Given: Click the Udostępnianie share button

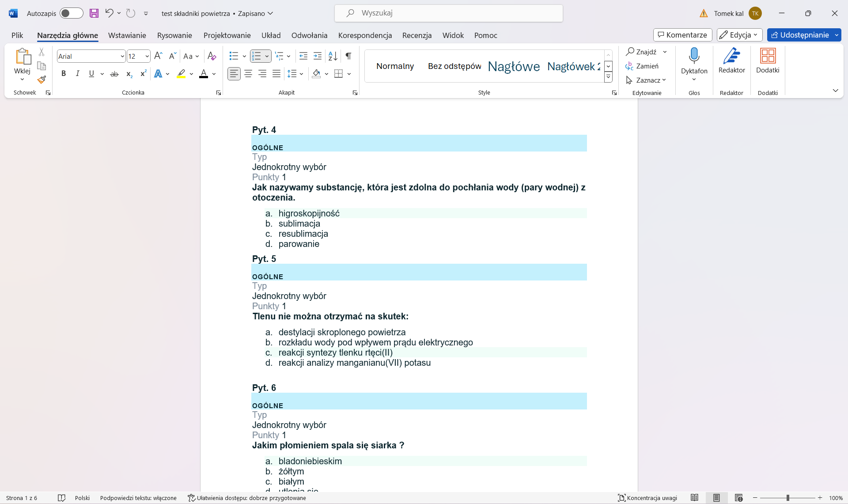Looking at the screenshot, I should click(x=799, y=35).
